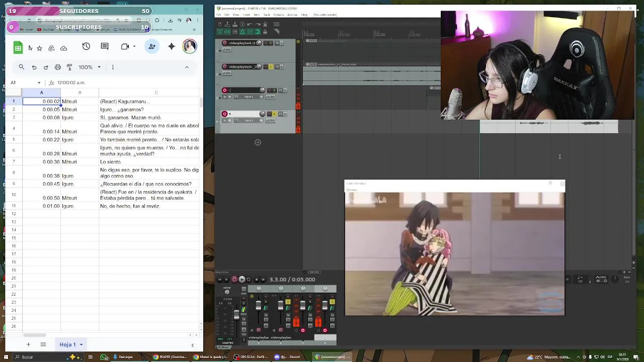Click the search menus magnifier in Sheets
The width and height of the screenshot is (644, 362).
[x=22, y=67]
